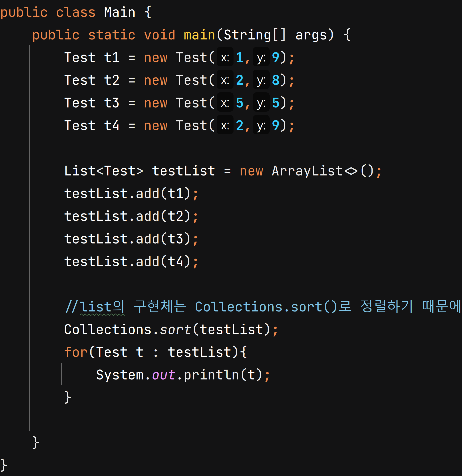This screenshot has width=462, height=476.
Task: Click testList.add(t4) statement
Action: (131, 262)
